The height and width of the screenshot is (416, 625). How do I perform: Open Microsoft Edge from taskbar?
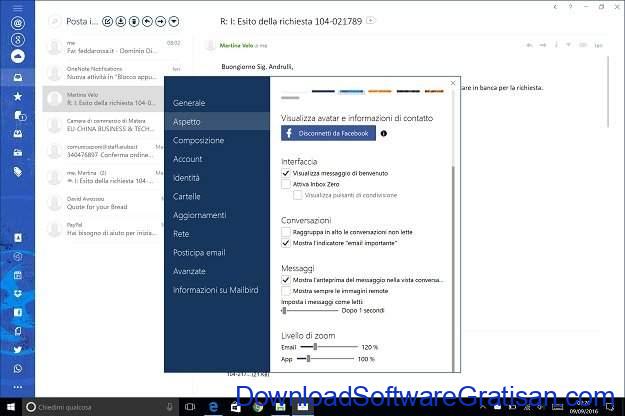(x=213, y=407)
